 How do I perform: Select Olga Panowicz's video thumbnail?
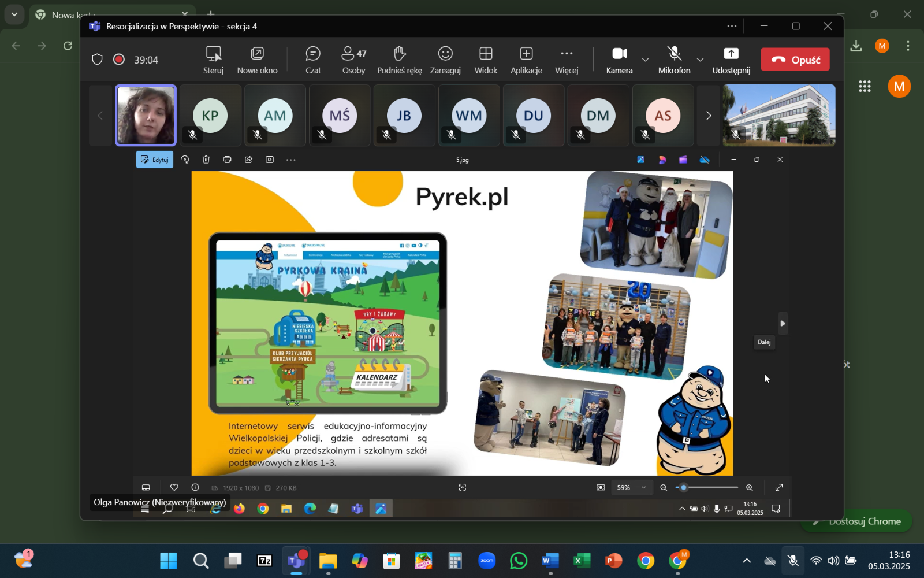[146, 115]
